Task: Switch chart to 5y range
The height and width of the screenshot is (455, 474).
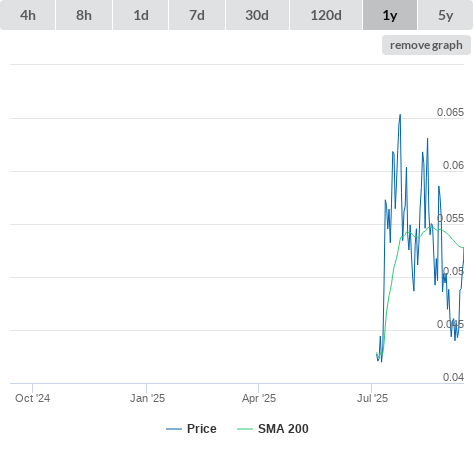Action: pyautogui.click(x=445, y=15)
